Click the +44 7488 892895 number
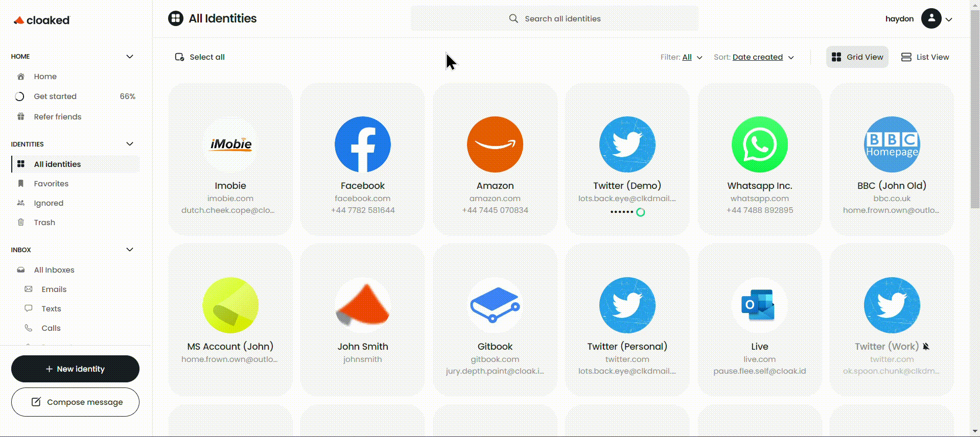 (x=760, y=210)
